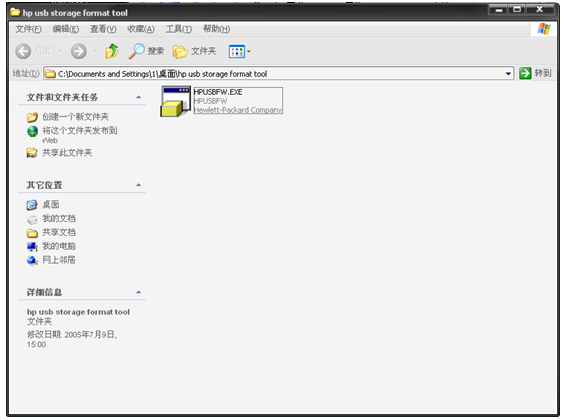
Task: Expand the address bar dropdown arrow
Action: click(x=508, y=74)
